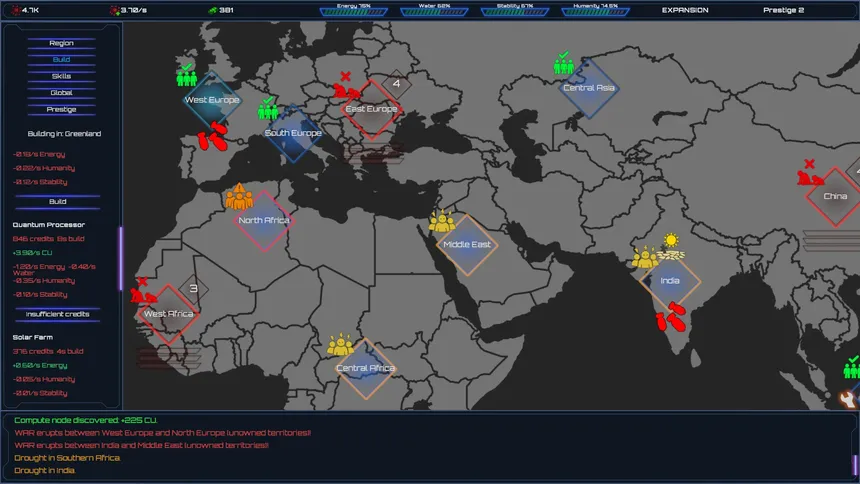Click the West Europe and North Europe war log entry
Image resolution: width=860 pixels, height=484 pixels.
162,433
